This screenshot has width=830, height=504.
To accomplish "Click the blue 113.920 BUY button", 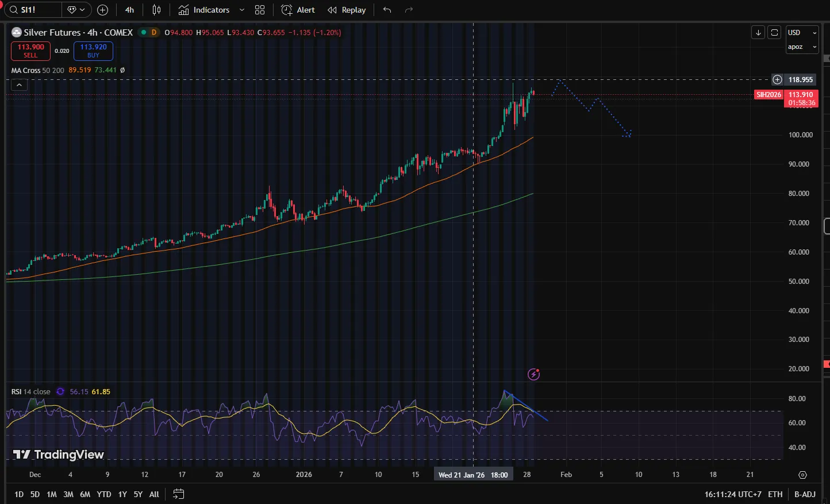I will pyautogui.click(x=93, y=51).
